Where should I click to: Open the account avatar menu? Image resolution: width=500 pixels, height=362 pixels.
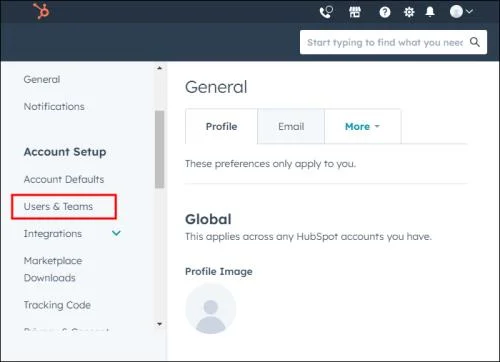coord(461,12)
